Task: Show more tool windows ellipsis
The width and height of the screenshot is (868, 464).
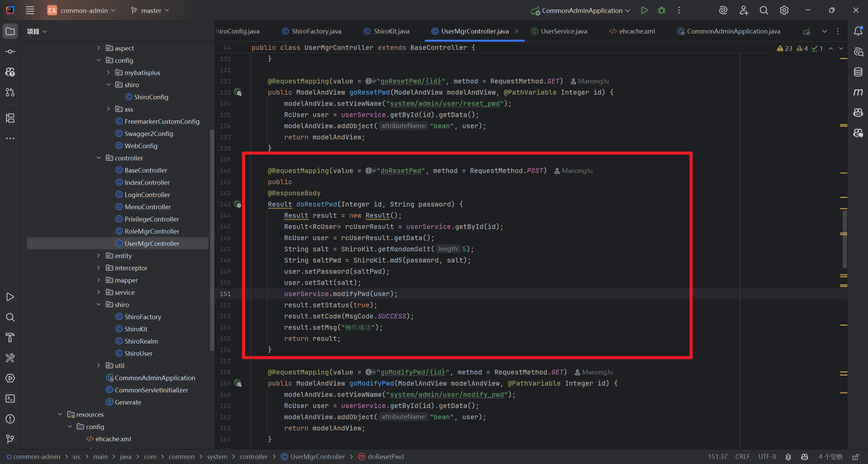Action: (x=10, y=138)
